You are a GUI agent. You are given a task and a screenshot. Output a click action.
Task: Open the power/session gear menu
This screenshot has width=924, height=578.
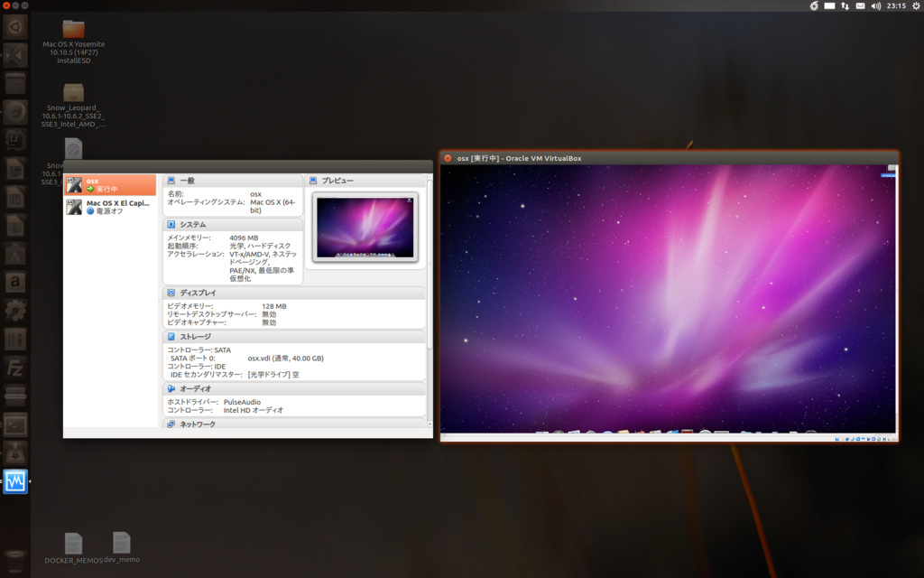click(917, 6)
